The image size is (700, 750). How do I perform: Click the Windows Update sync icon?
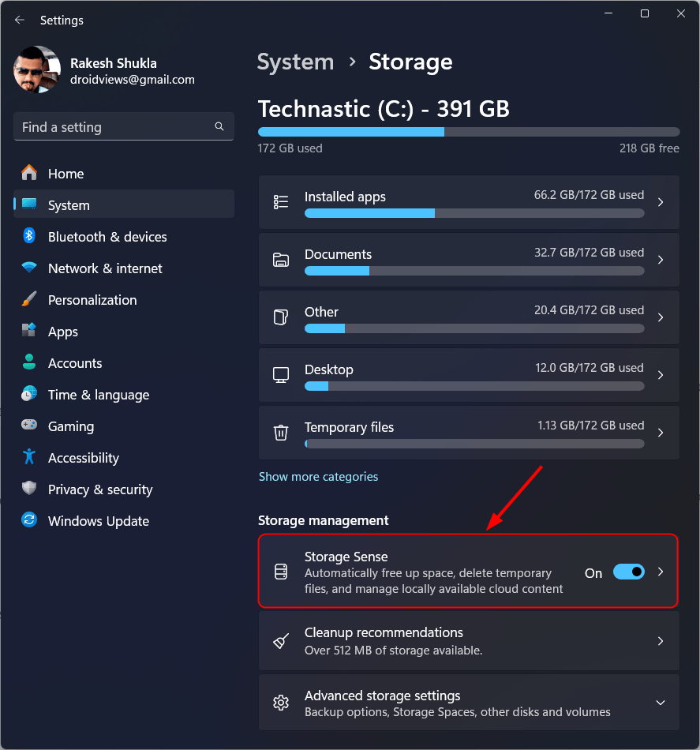pyautogui.click(x=29, y=521)
